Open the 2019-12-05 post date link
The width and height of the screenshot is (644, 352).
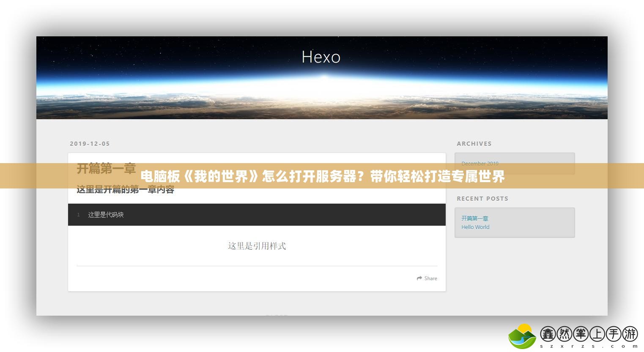click(x=90, y=144)
